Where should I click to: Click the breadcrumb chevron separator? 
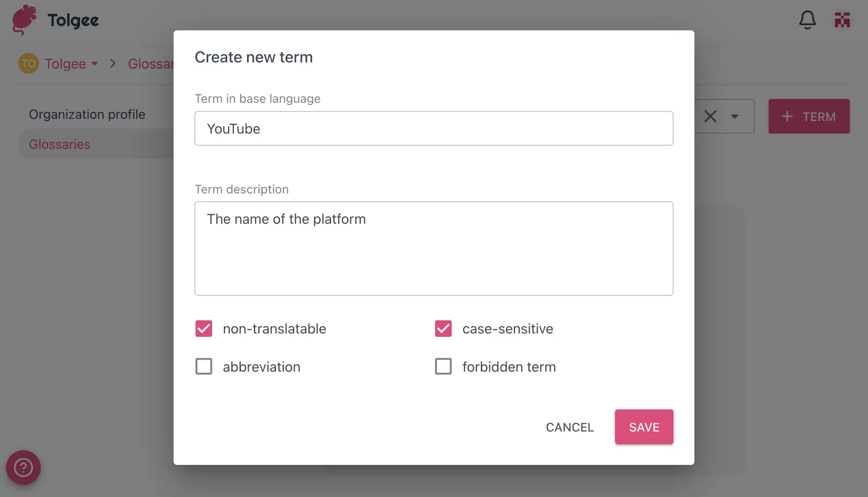[112, 63]
